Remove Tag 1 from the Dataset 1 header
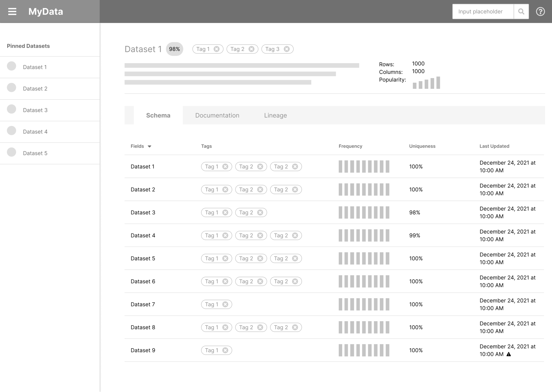Viewport: 552px width, 392px height. coord(217,49)
